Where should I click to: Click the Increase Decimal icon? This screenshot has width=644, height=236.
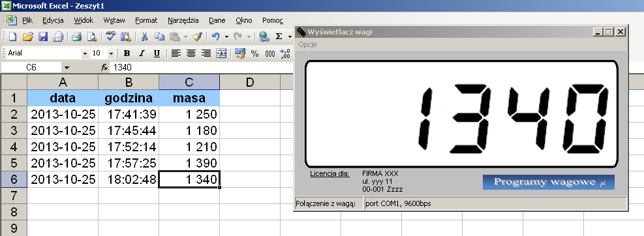coord(284,53)
